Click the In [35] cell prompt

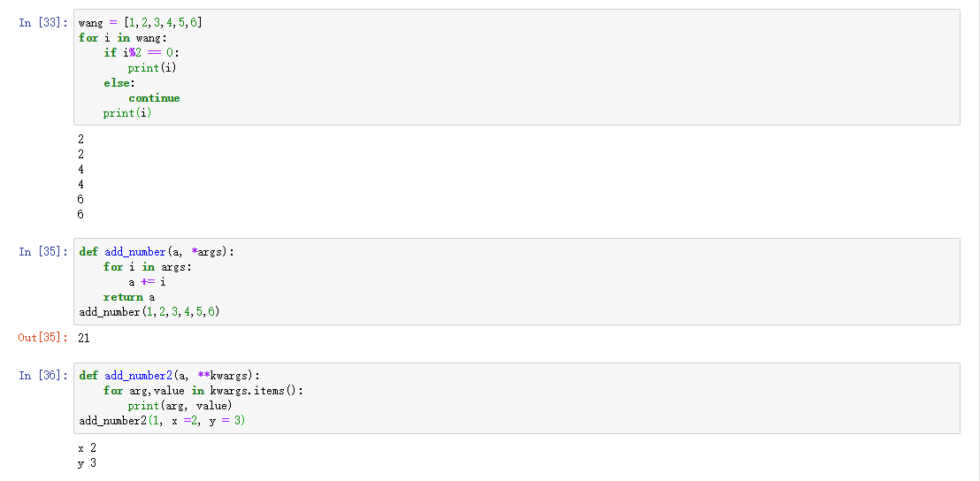[x=42, y=252]
